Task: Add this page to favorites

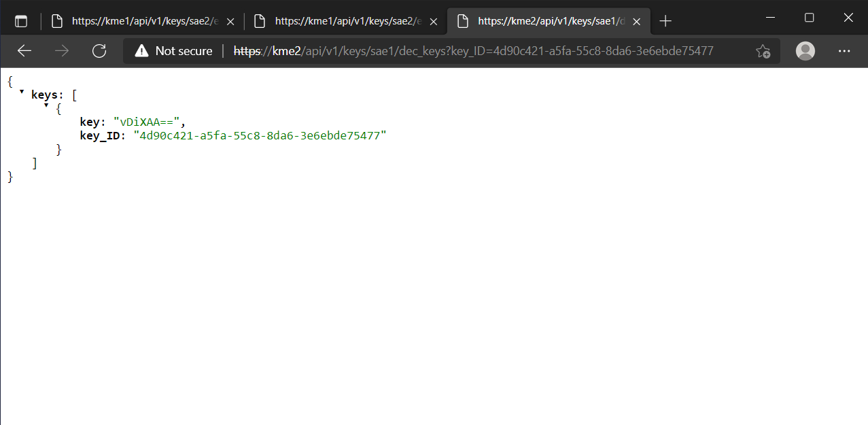Action: tap(763, 51)
